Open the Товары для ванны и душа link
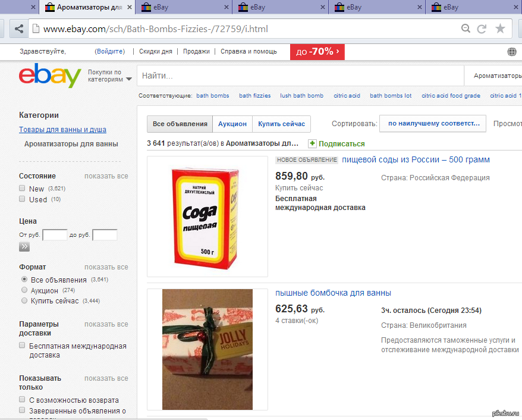This screenshot has width=522, height=420. [62, 129]
